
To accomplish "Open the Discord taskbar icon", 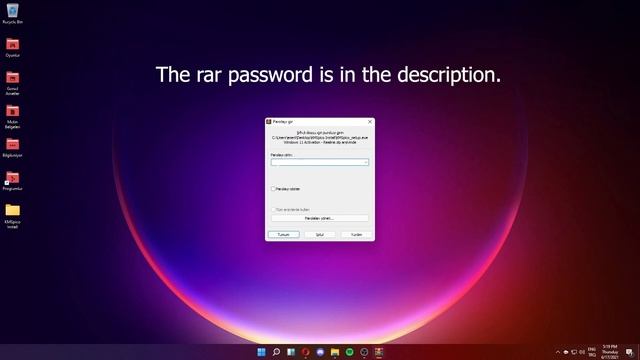I will coord(320,352).
